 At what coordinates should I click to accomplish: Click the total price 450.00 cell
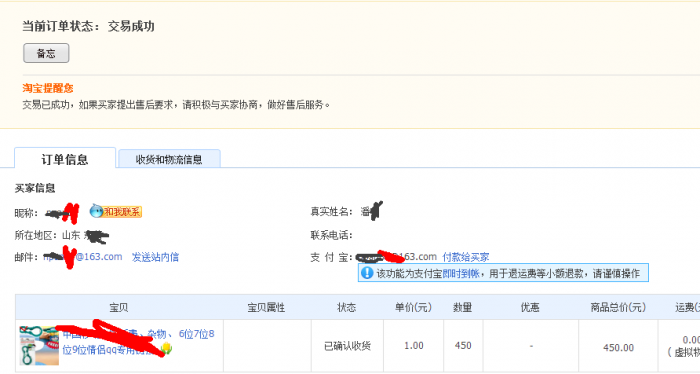click(618, 347)
